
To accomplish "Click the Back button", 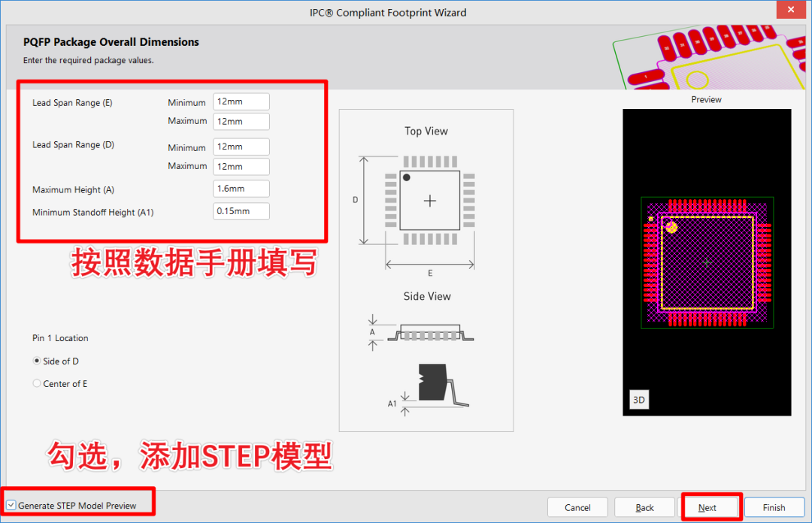I will tap(644, 506).
